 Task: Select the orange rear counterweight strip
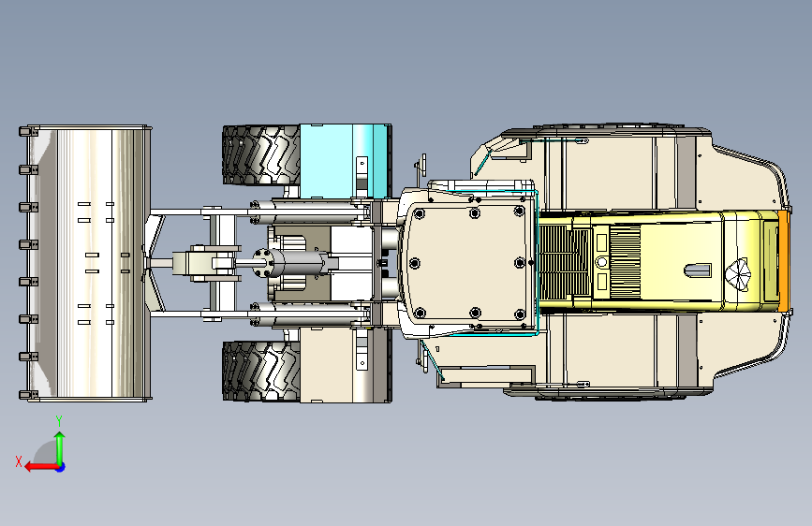[784, 262]
